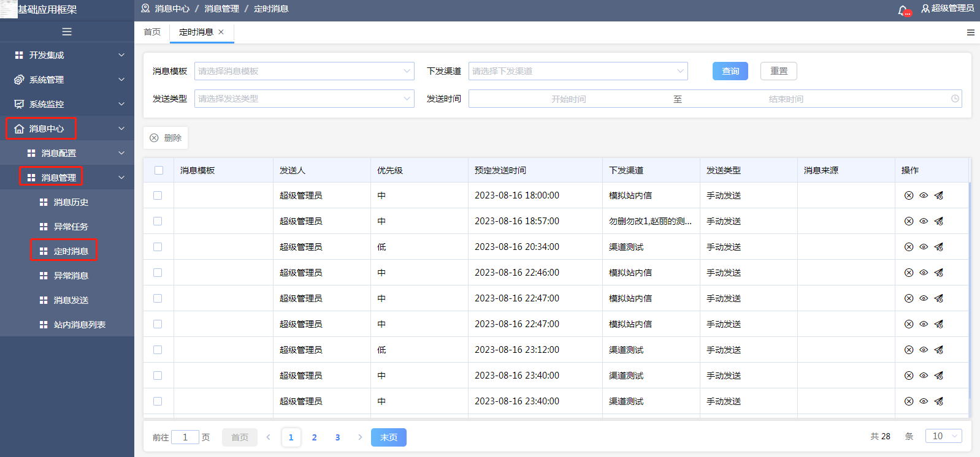This screenshot has height=457, width=980.
Task: Click the 消息中心 breadcrumb link
Action: (172, 9)
